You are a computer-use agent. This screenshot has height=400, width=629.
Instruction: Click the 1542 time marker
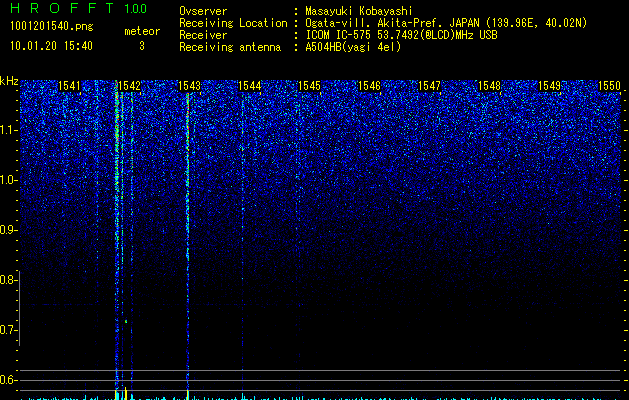point(130,86)
